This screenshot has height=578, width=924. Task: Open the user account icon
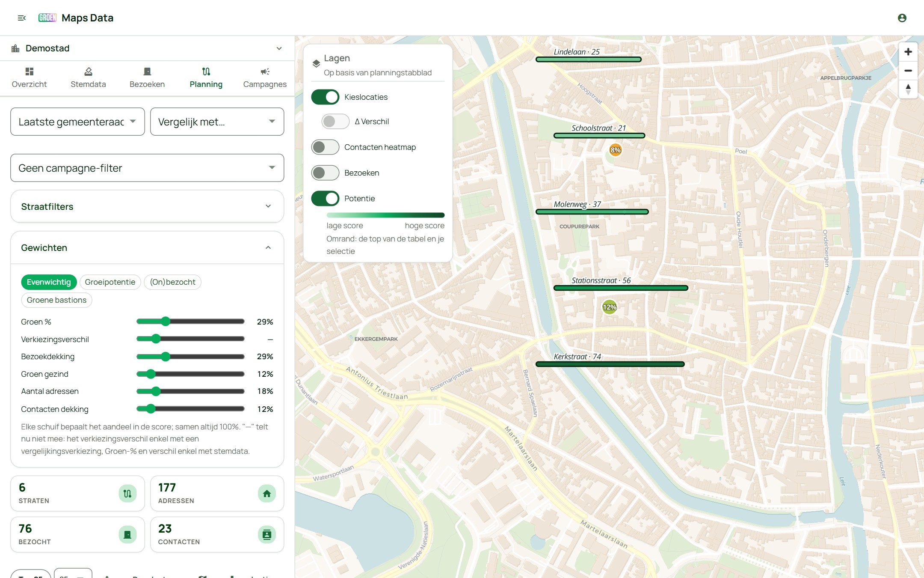902,18
